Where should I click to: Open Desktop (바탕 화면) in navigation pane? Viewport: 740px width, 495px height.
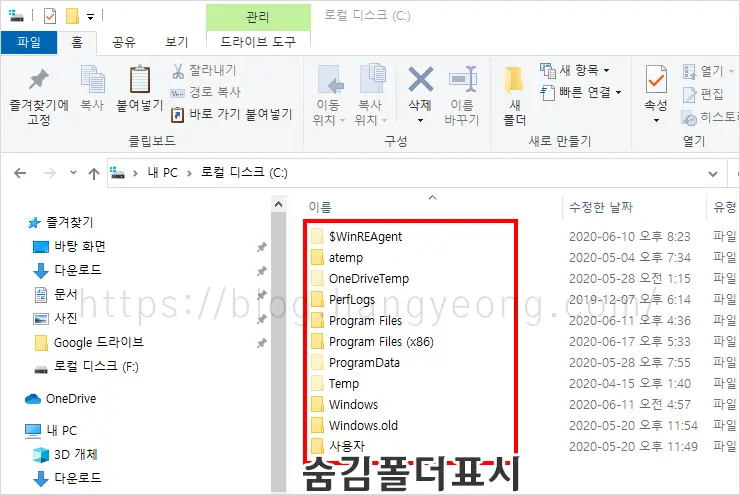point(69,246)
